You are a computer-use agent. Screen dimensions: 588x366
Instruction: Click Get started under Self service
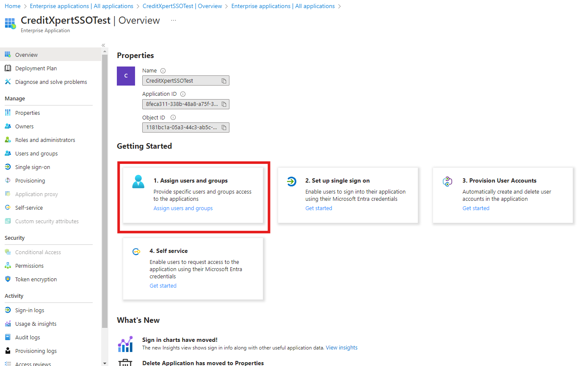tap(163, 286)
